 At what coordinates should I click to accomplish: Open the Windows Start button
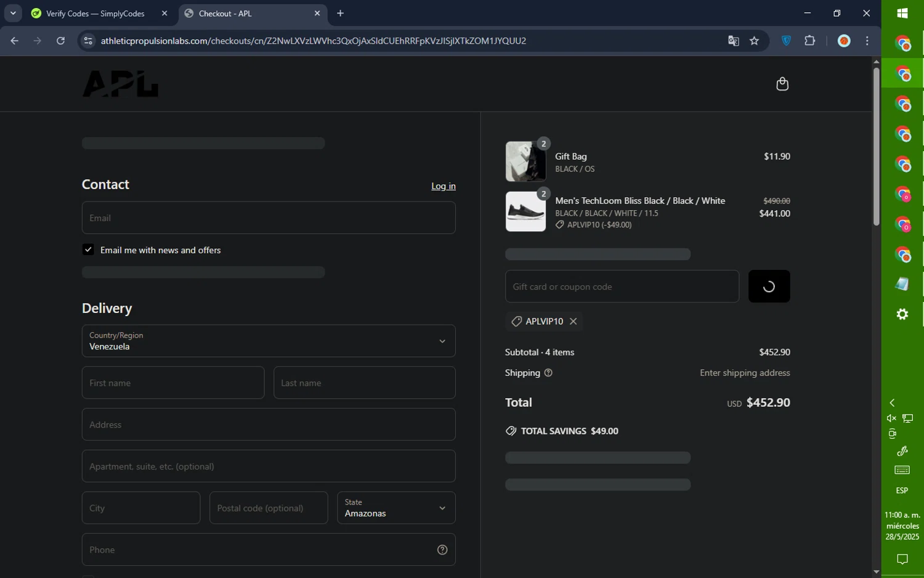click(x=902, y=14)
